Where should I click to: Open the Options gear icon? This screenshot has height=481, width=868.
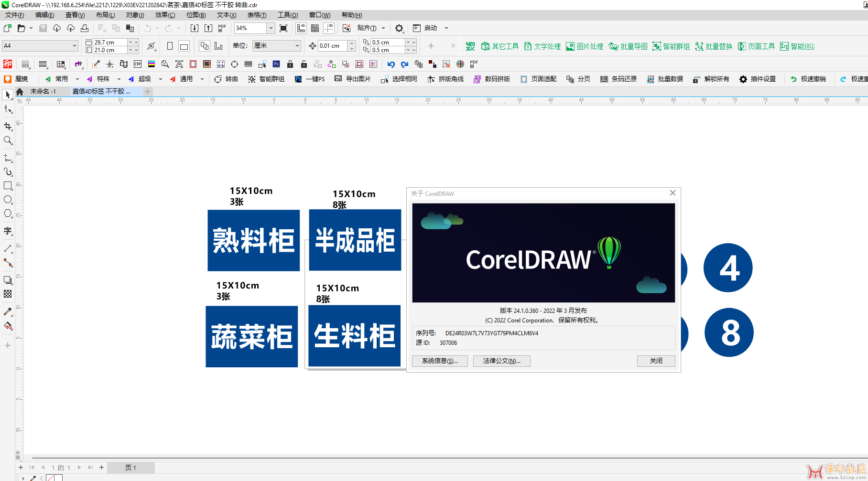coord(399,28)
